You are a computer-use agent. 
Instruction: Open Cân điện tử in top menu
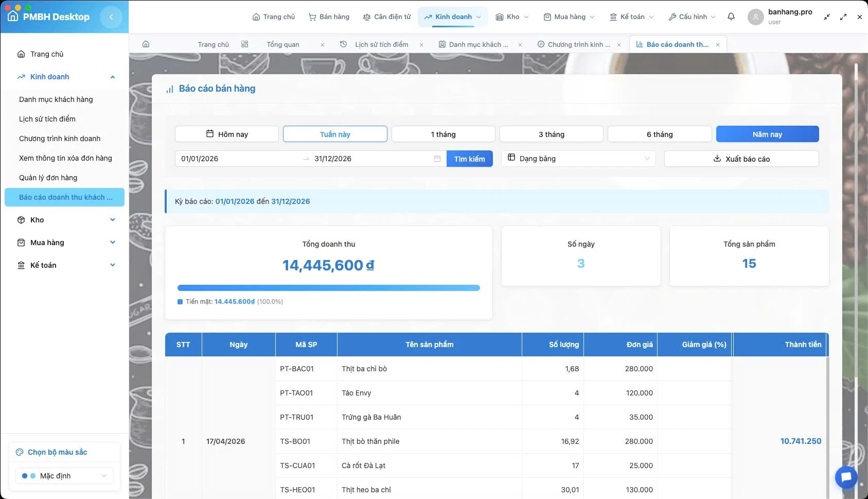pyautogui.click(x=387, y=17)
